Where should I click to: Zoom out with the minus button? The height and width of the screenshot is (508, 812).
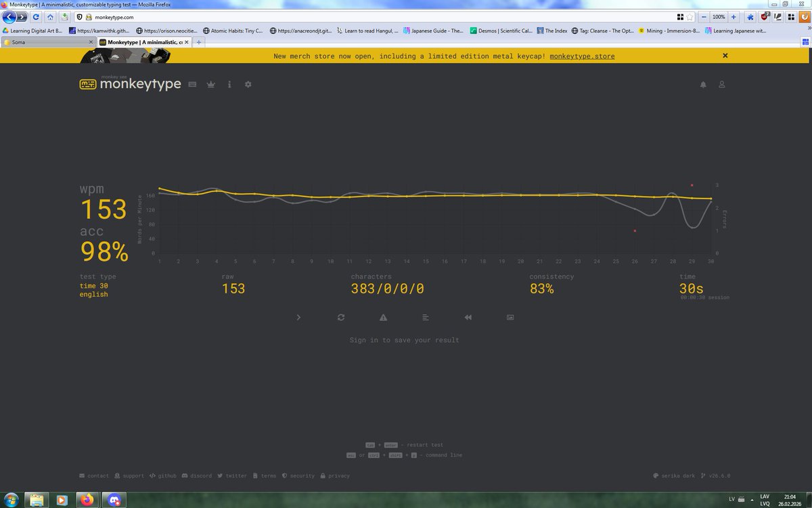704,16
